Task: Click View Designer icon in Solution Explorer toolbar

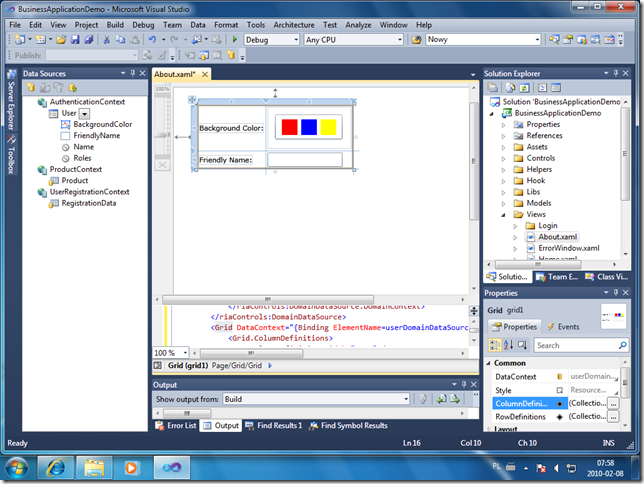Action: 556,88
